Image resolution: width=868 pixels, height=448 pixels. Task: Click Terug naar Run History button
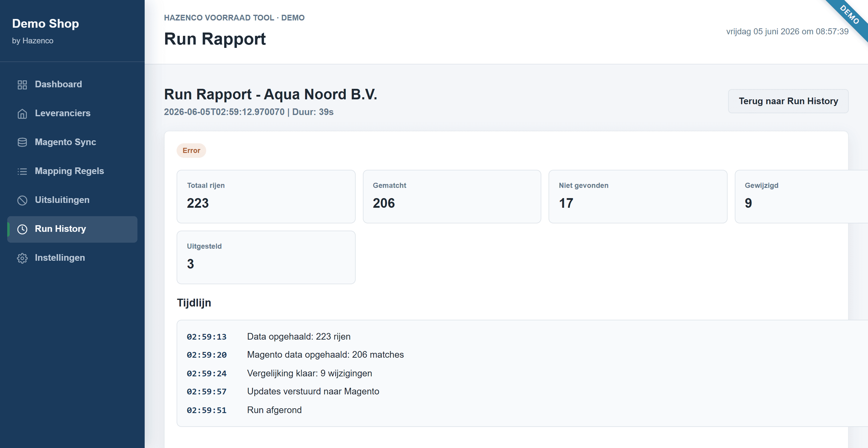point(788,101)
